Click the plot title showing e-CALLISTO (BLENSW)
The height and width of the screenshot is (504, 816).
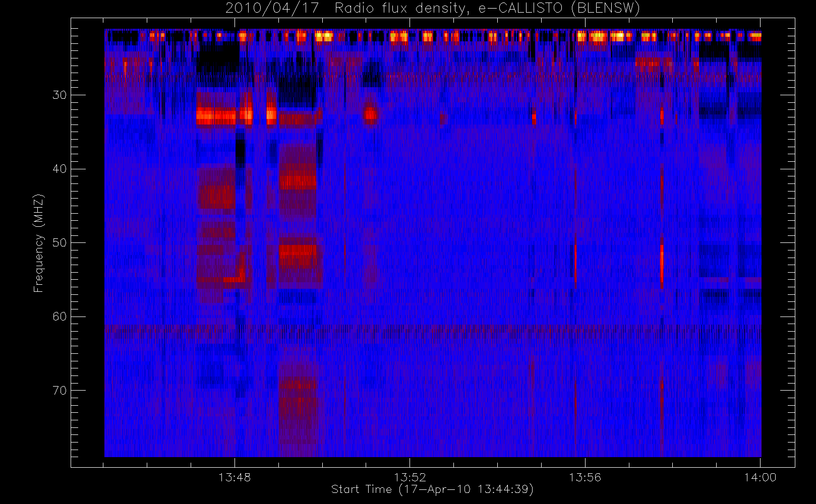tap(433, 9)
